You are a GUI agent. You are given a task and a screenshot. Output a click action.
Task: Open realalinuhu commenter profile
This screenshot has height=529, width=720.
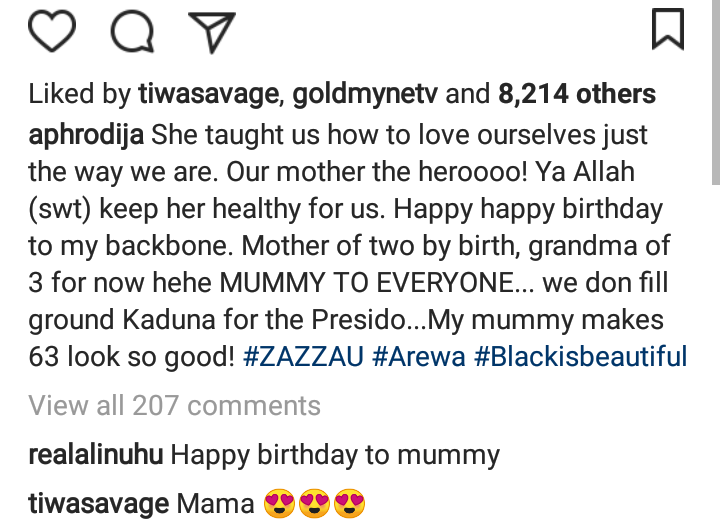coord(95,455)
